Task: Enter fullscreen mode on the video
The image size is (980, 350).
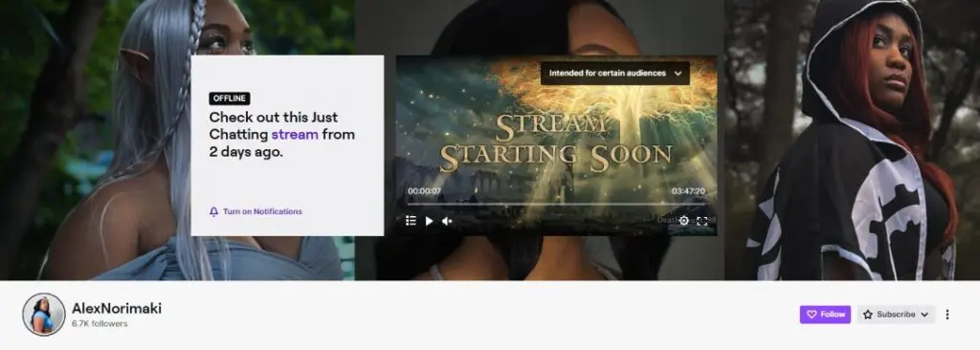Action: pos(702,221)
